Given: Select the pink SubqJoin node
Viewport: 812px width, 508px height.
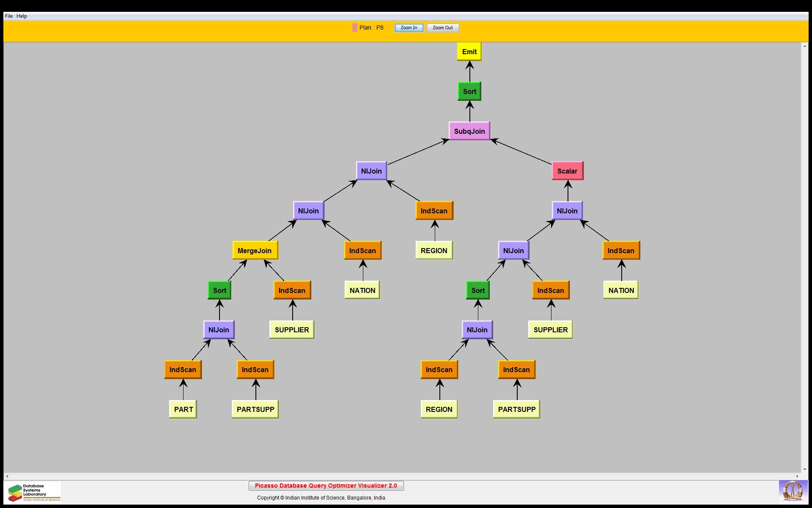Looking at the screenshot, I should [x=469, y=131].
